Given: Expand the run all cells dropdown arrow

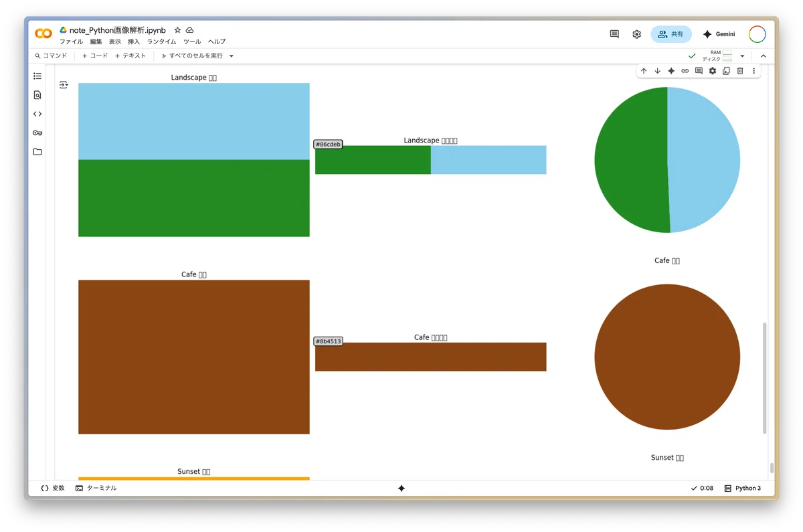Looking at the screenshot, I should [x=232, y=56].
